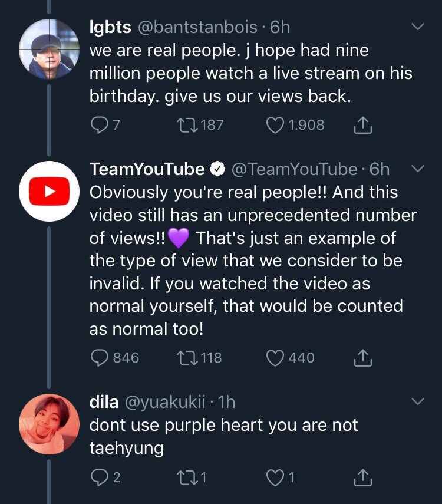Open dropdown chevron on dila's tweet
This screenshot has width=442, height=504.
click(418, 401)
